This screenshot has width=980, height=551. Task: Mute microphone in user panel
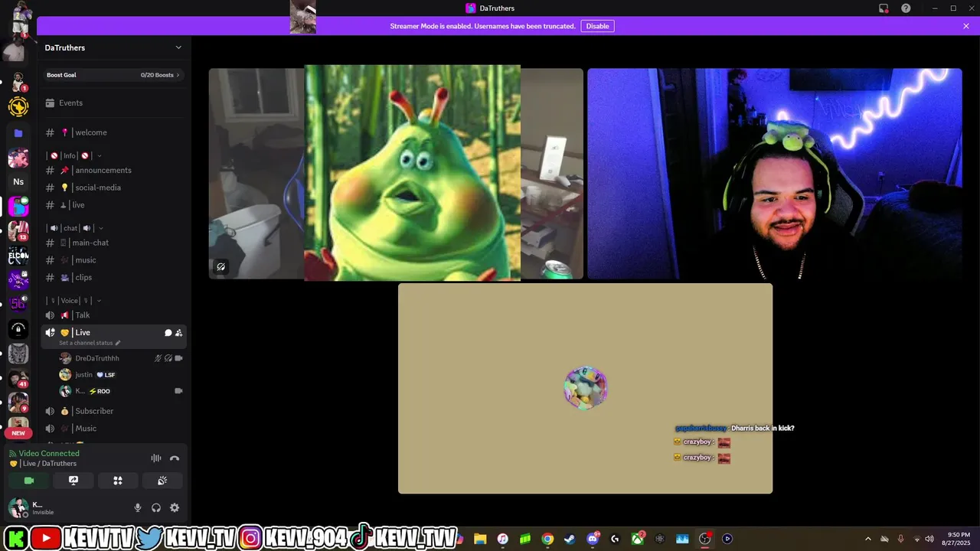pyautogui.click(x=138, y=507)
